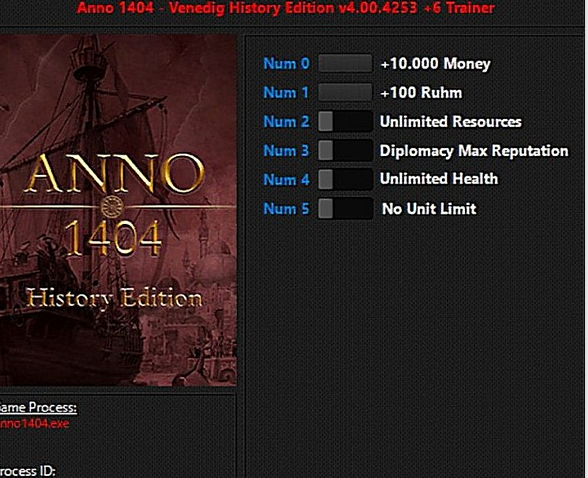Toggle the Unlimited Resources switch
The width and height of the screenshot is (588, 478).
point(345,121)
